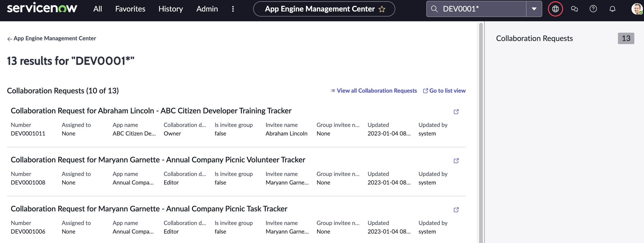Click Go to list view link

pos(444,91)
